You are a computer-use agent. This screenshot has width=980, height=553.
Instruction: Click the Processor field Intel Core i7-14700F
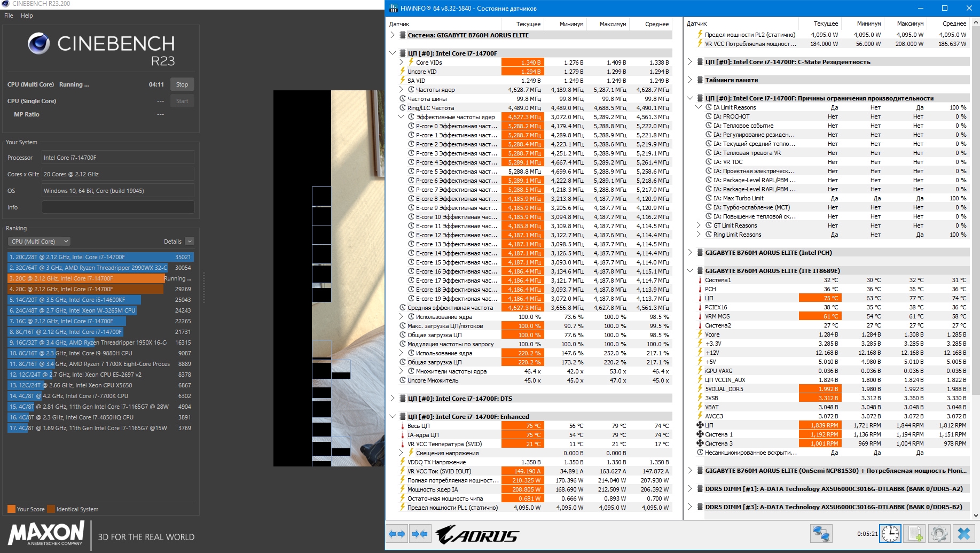pos(118,158)
